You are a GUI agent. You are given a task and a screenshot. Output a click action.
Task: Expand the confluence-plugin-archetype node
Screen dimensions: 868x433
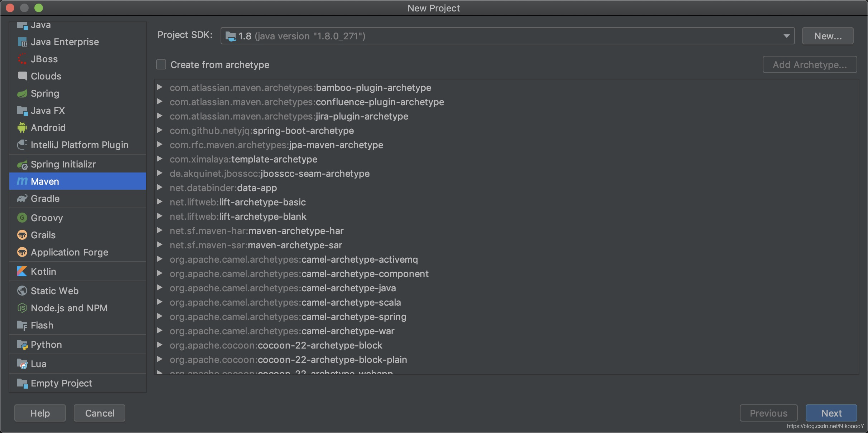pyautogui.click(x=160, y=102)
